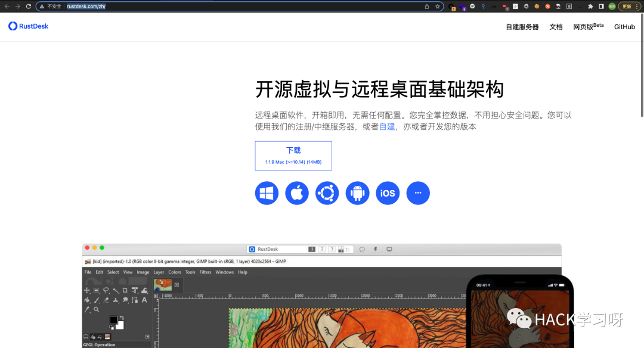This screenshot has height=348, width=644.
Task: Click display 2 button in RustDesk preview
Action: pyautogui.click(x=322, y=249)
